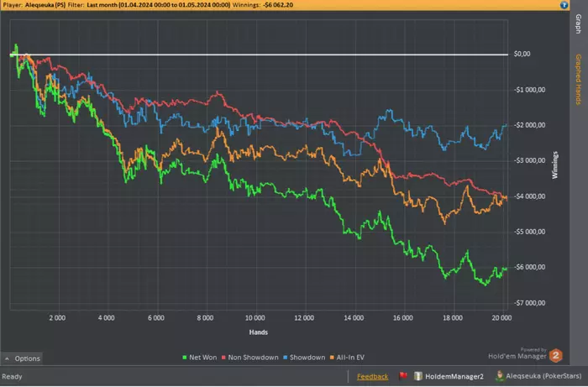The width and height of the screenshot is (588, 387).
Task: Click the Ready status text
Action: pos(12,377)
